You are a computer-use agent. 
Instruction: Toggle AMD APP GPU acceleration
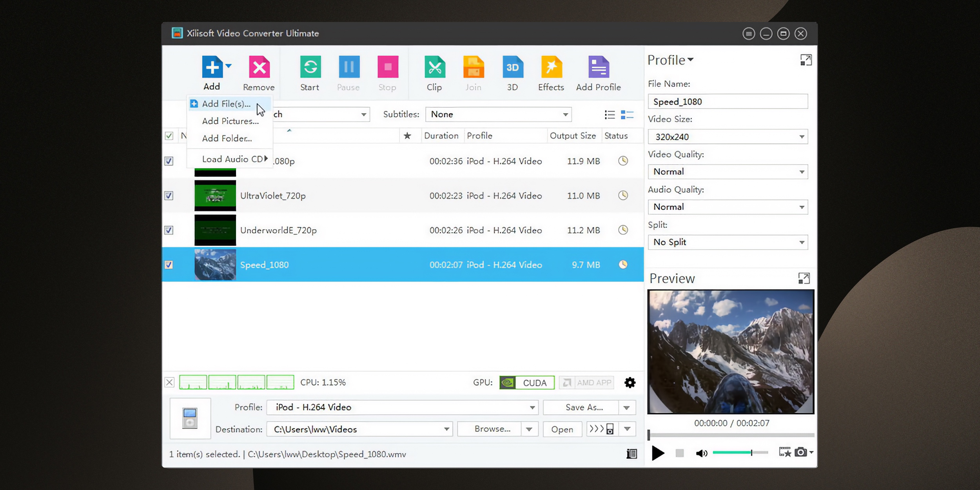pos(586,383)
